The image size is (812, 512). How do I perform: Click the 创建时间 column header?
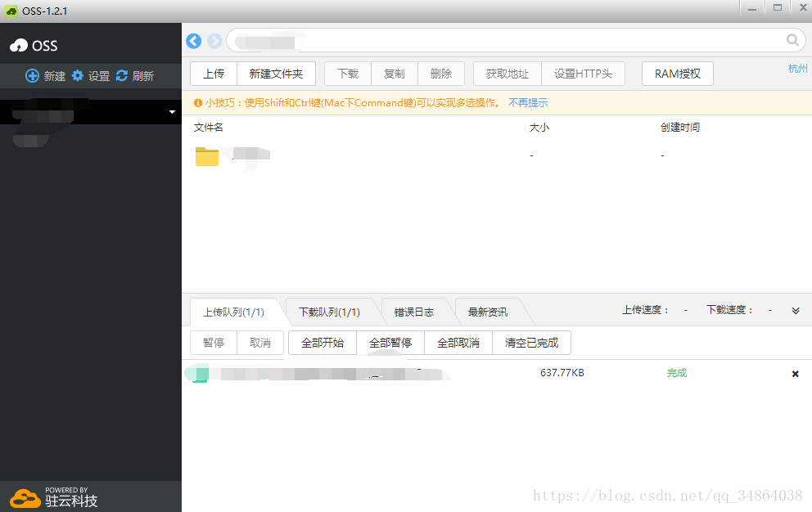(x=680, y=128)
